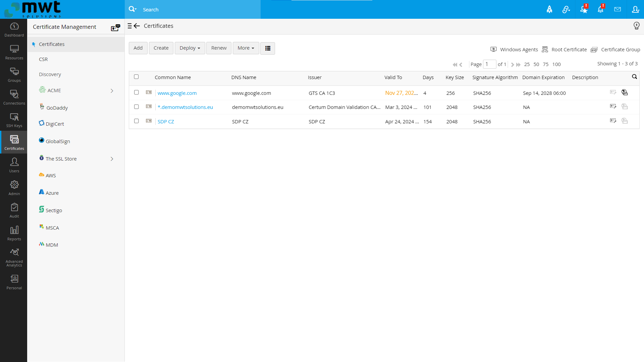The image size is (644, 362).
Task: Open the www.google.com certificate link
Action: (x=177, y=93)
